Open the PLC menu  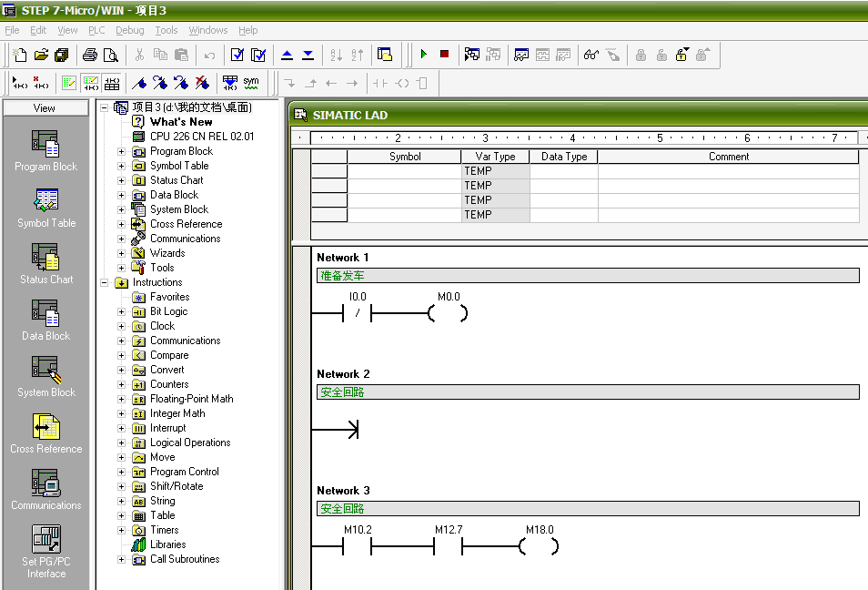[96, 30]
